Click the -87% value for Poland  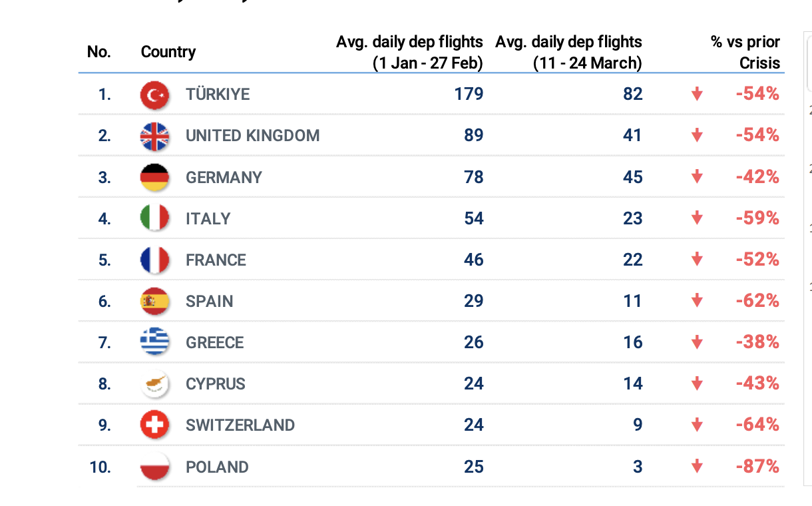[x=757, y=466]
